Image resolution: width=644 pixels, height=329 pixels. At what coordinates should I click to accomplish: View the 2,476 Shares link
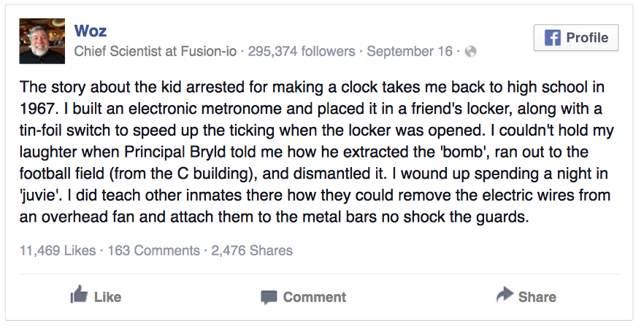pos(252,250)
